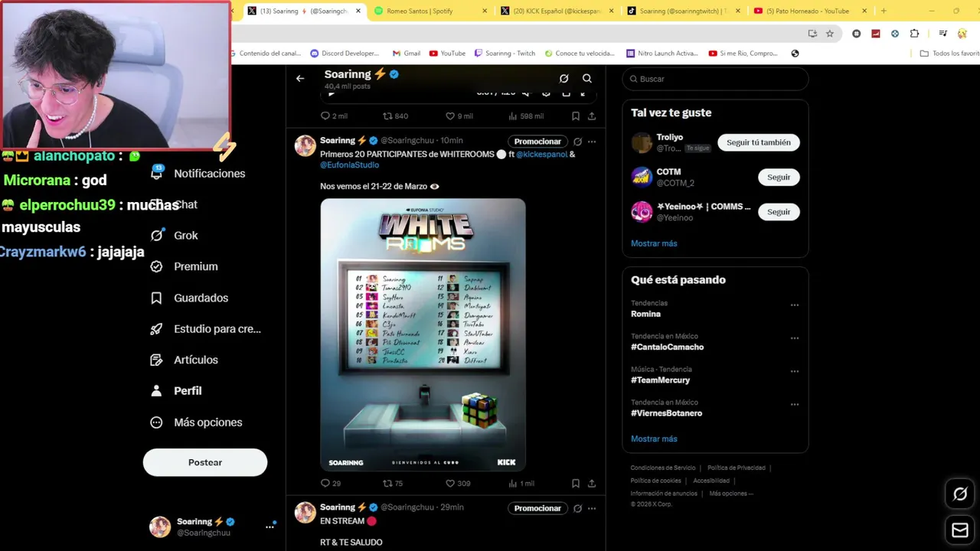Switch to the Romeo Santos Spotify tab
Viewport: 980px width, 551px height.
tap(429, 11)
